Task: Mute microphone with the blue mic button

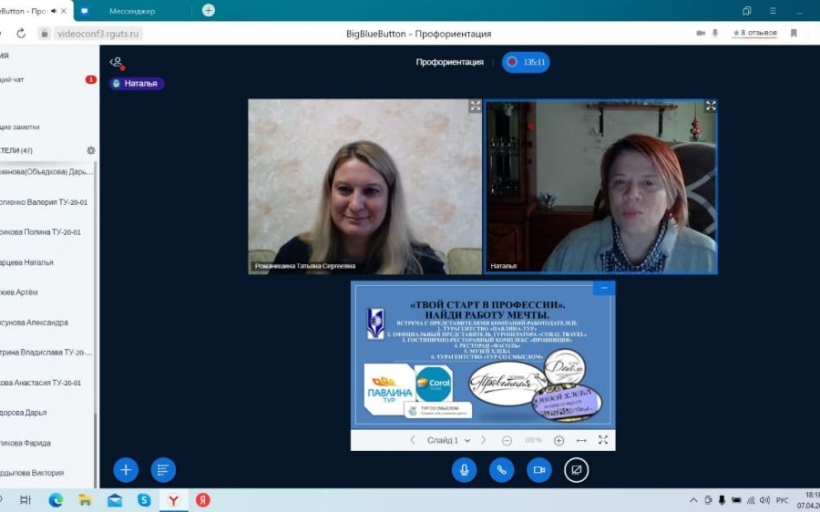Action: (x=464, y=470)
